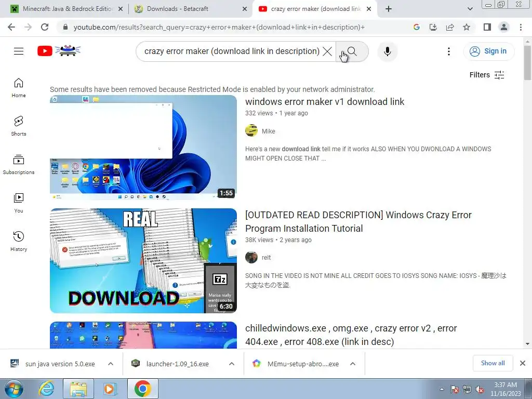
Task: Bookmark this page with the star
Action: click(x=467, y=27)
